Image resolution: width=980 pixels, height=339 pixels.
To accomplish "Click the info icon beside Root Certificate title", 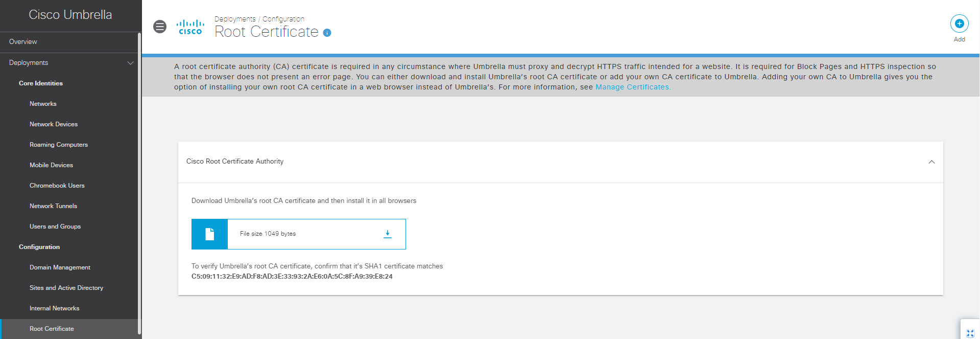I will 327,33.
